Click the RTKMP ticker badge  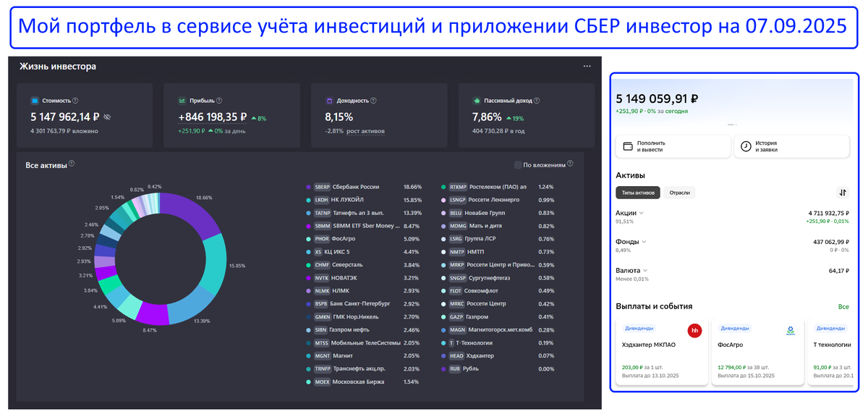point(458,187)
